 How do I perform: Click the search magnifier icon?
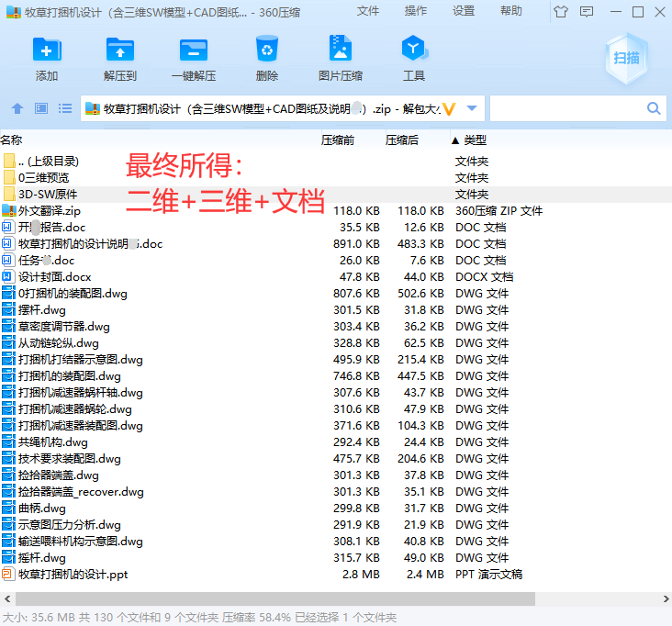(x=654, y=108)
